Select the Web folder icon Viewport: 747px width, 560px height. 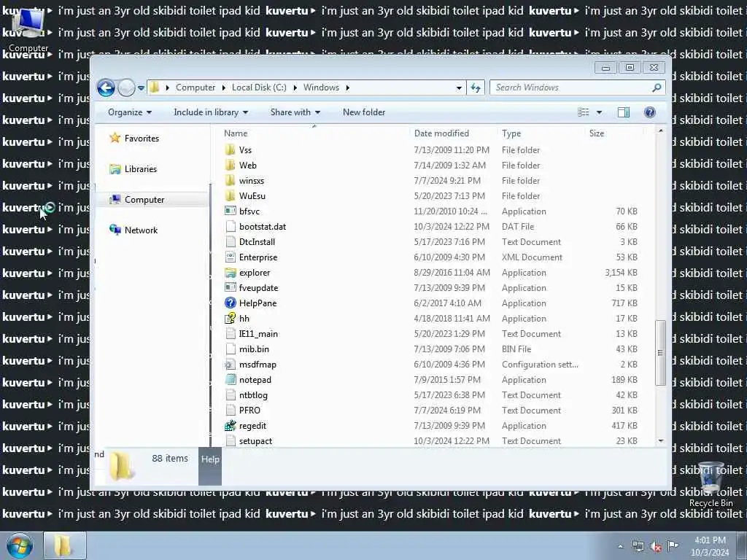(231, 166)
